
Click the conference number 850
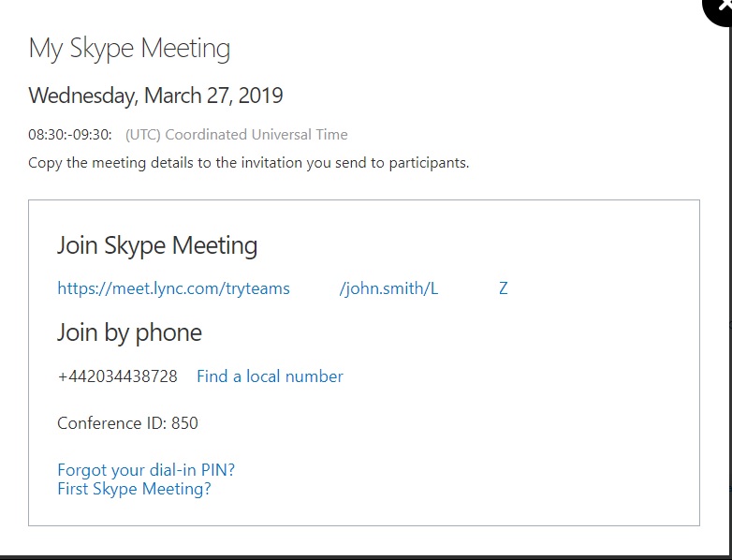tap(184, 423)
